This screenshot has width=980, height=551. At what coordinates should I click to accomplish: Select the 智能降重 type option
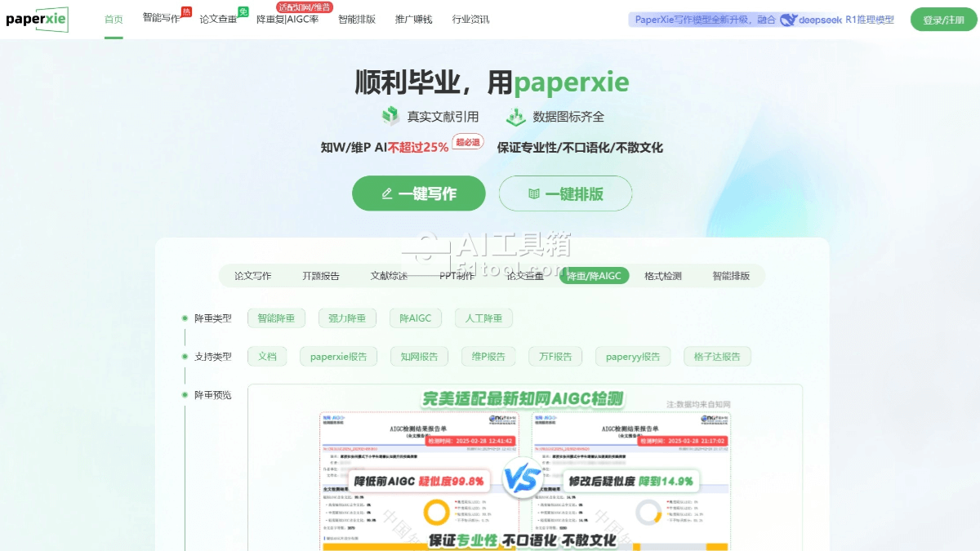tap(276, 318)
